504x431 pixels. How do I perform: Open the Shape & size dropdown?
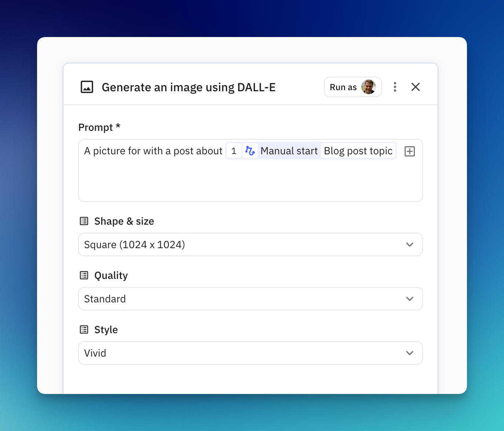251,244
